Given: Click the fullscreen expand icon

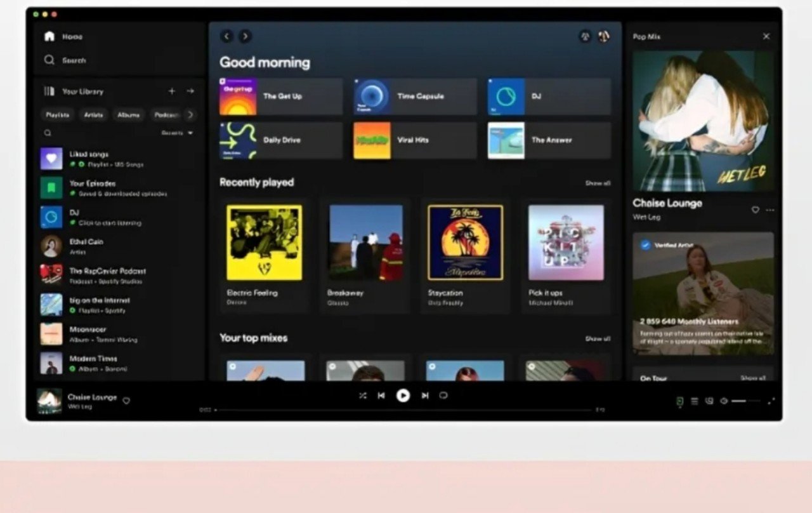Looking at the screenshot, I should click(x=771, y=401).
